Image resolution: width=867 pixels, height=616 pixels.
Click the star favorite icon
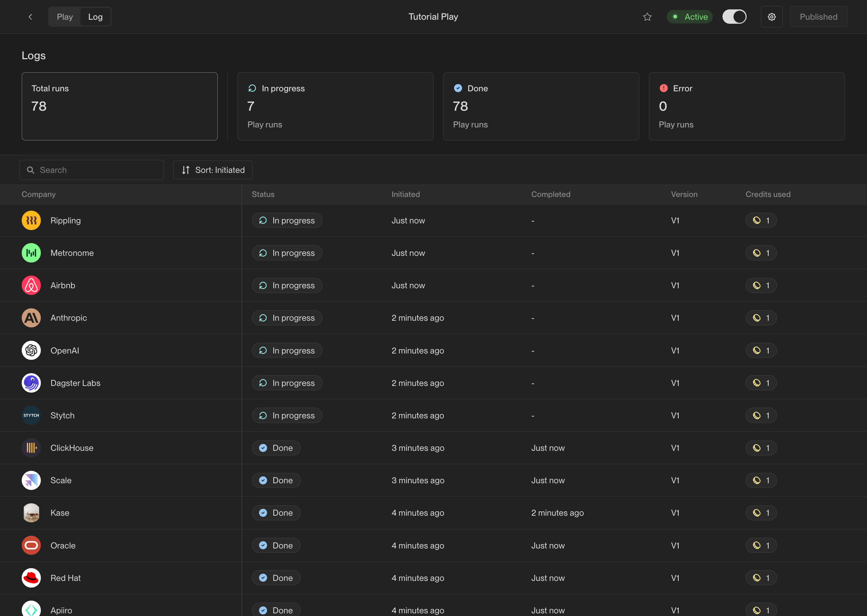point(647,17)
